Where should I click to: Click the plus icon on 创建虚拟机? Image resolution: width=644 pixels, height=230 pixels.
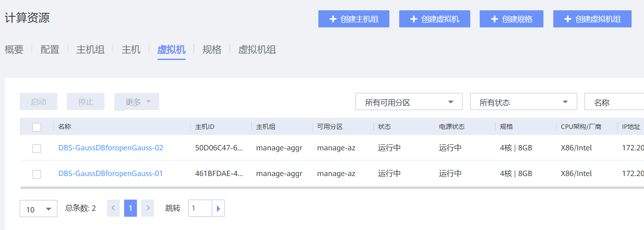[413, 19]
